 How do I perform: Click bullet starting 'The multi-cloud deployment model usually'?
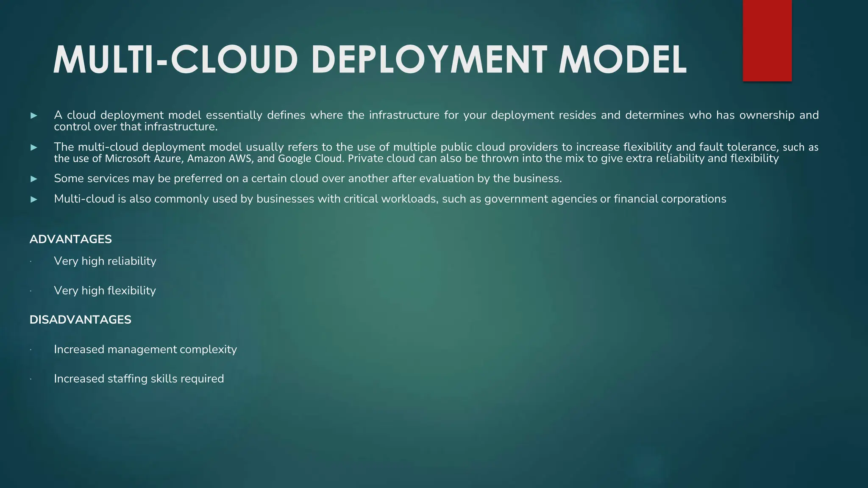coord(436,152)
